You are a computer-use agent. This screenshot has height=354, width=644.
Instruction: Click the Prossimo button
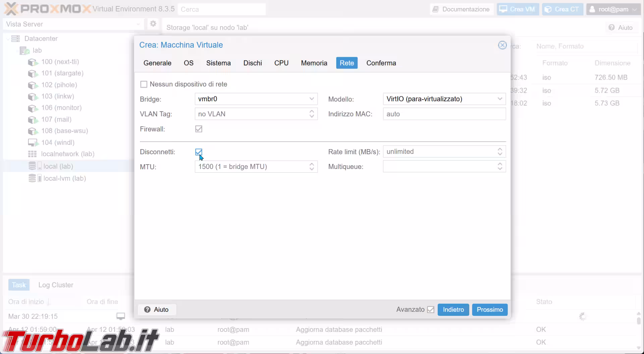[490, 310]
